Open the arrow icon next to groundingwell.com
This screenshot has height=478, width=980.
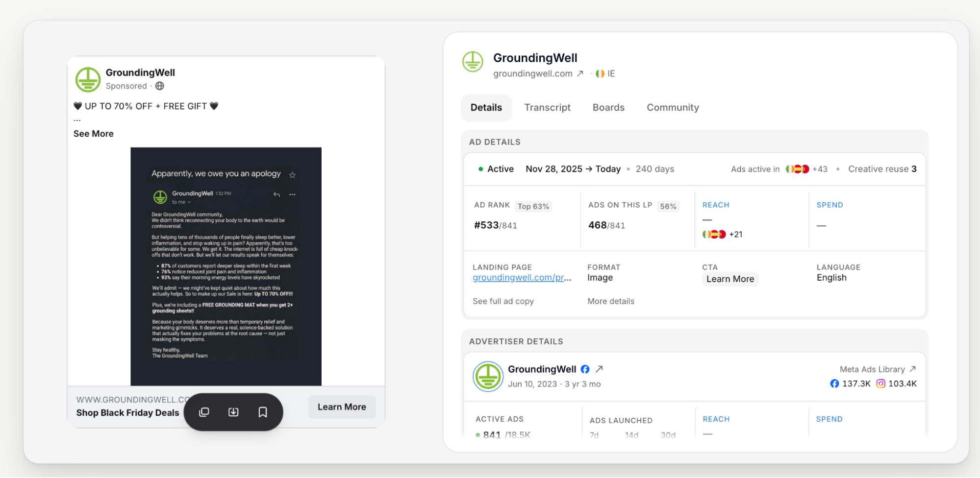point(580,73)
